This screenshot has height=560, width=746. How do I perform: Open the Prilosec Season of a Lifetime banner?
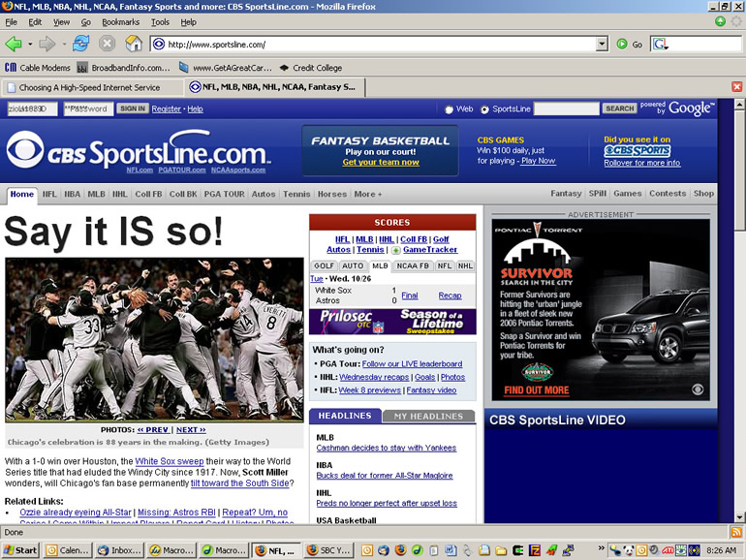392,322
